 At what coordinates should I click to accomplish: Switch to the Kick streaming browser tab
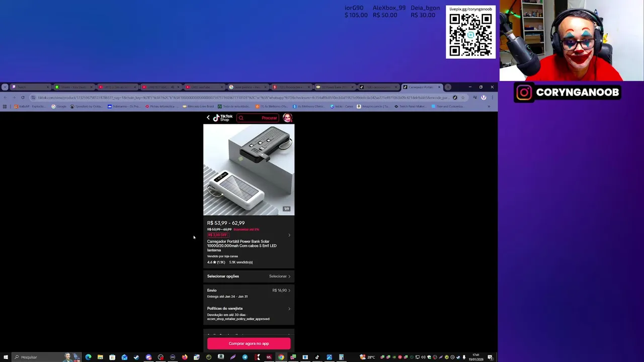73,87
